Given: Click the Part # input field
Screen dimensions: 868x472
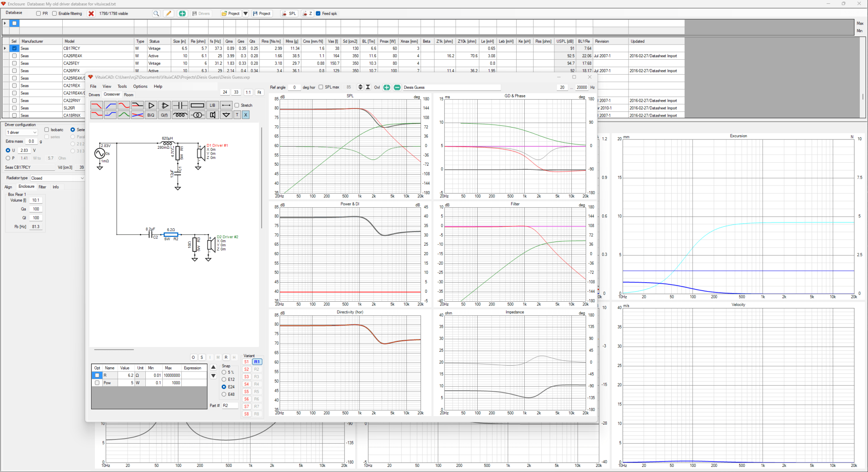Looking at the screenshot, I should coord(230,405).
